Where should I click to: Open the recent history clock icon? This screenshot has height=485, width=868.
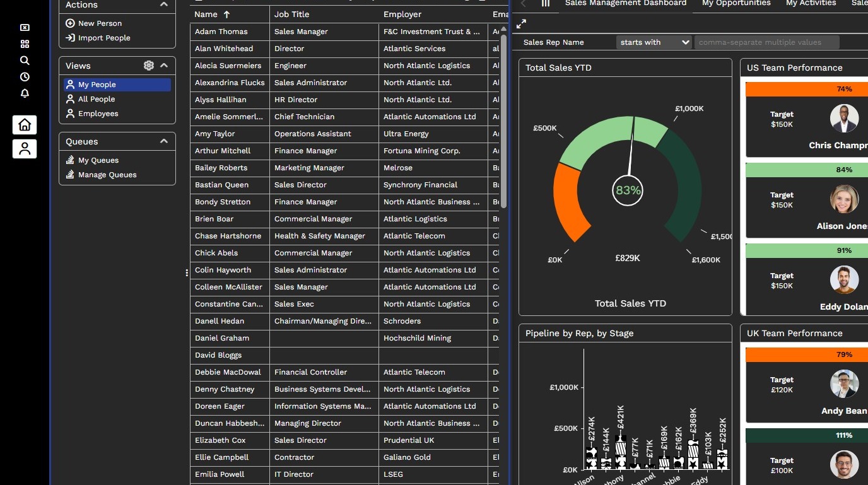(x=25, y=77)
